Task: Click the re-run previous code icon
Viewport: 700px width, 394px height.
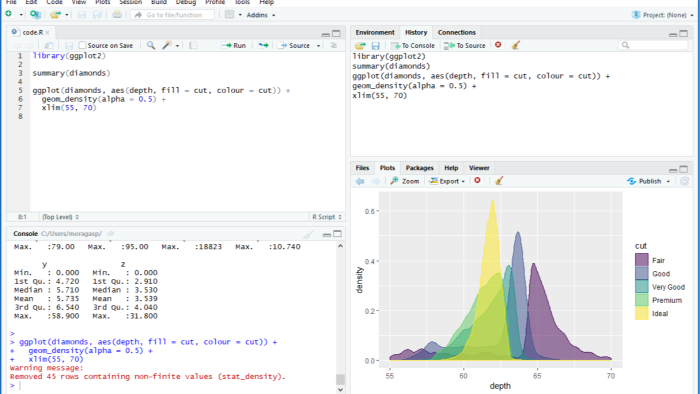Action: pyautogui.click(x=263, y=46)
